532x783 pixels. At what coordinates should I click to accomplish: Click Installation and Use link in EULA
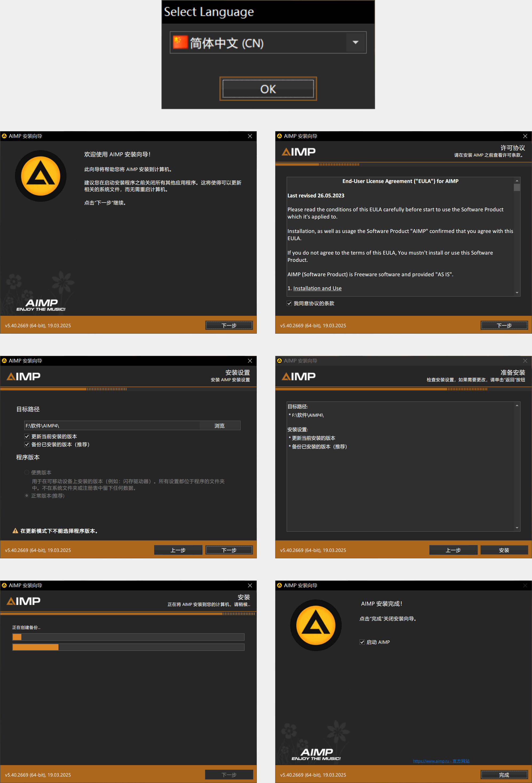click(317, 289)
